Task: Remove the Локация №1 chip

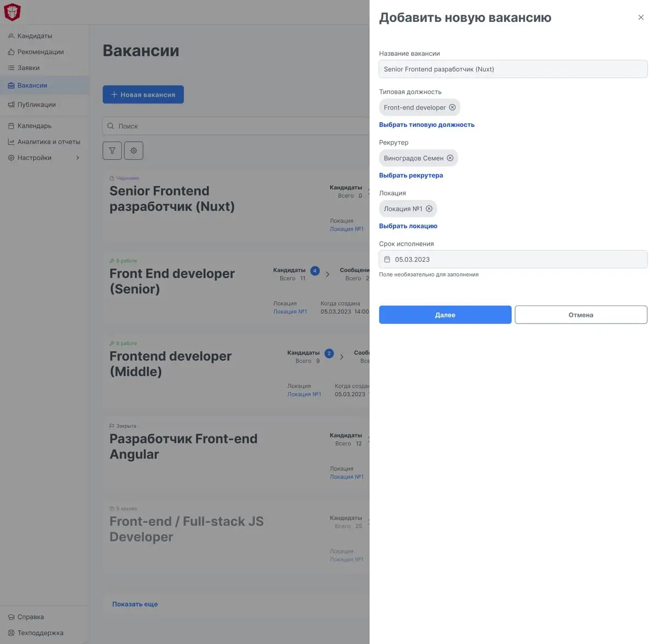Action: click(x=429, y=209)
